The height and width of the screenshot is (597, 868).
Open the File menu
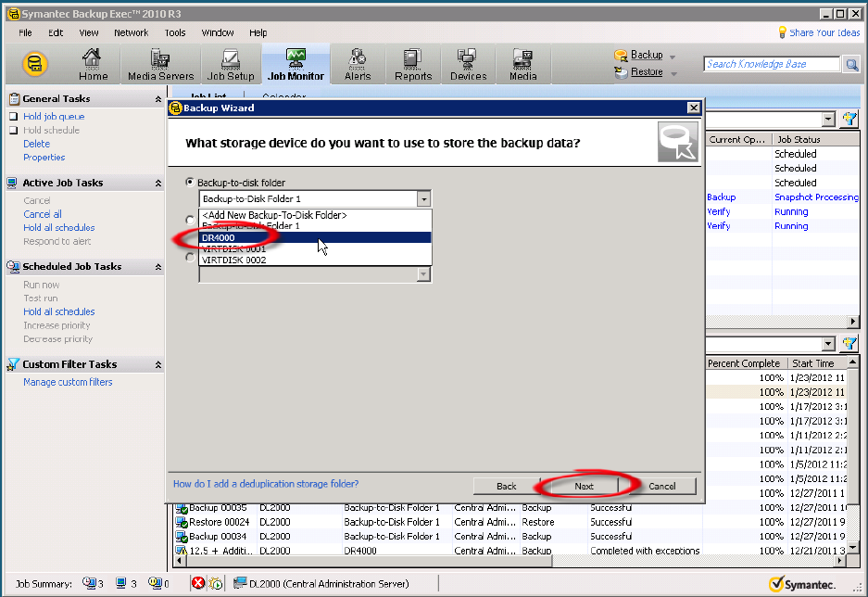pos(25,32)
